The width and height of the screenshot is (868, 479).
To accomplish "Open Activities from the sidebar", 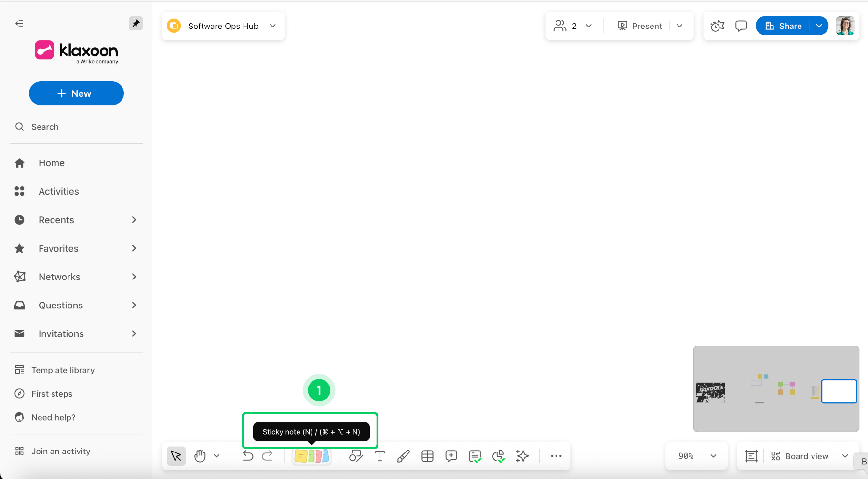I will point(59,191).
